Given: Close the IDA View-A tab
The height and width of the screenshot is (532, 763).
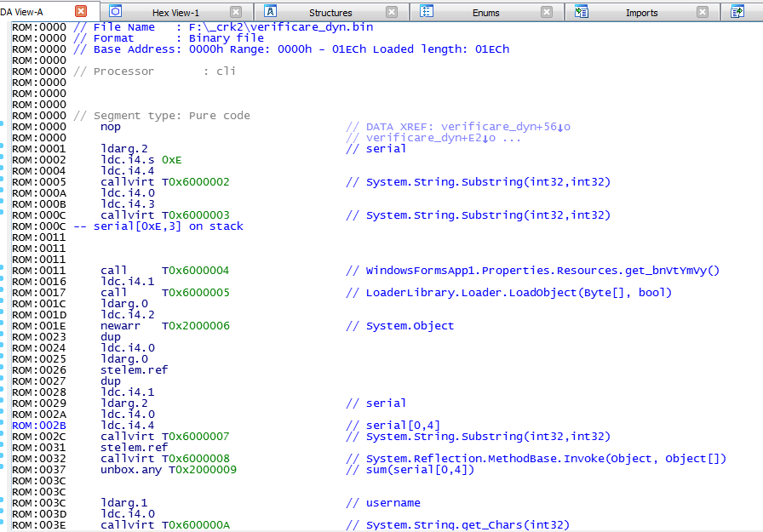Looking at the screenshot, I should pos(81,12).
